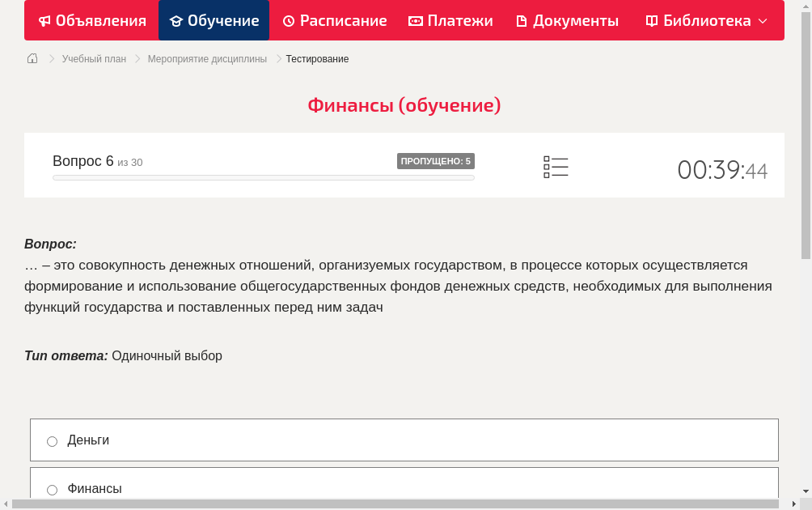Click the Тестирование breadcrumb entry
This screenshot has width=812, height=510.
pos(316,58)
